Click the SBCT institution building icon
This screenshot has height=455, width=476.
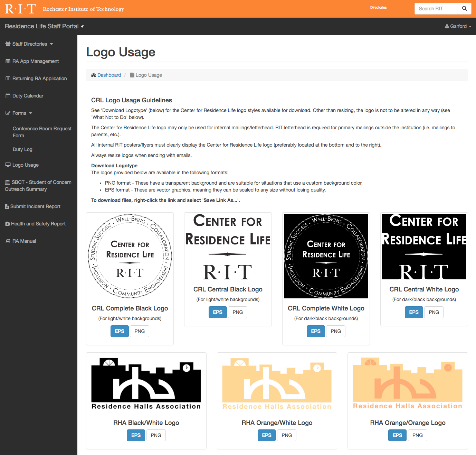tap(8, 182)
